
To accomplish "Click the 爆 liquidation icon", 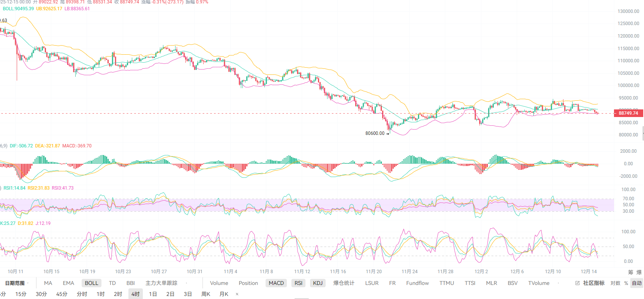I will click(x=639, y=272).
